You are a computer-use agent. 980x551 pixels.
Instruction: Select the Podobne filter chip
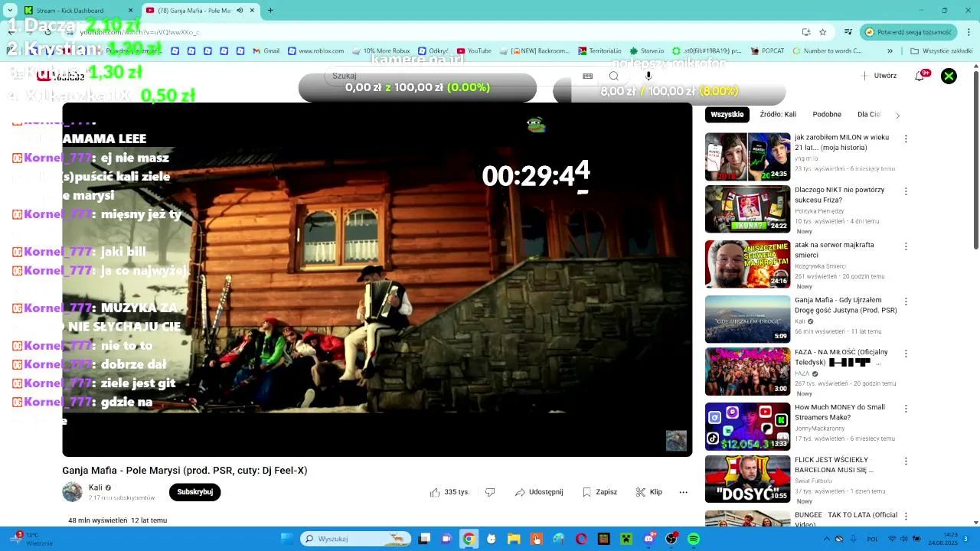pos(827,115)
